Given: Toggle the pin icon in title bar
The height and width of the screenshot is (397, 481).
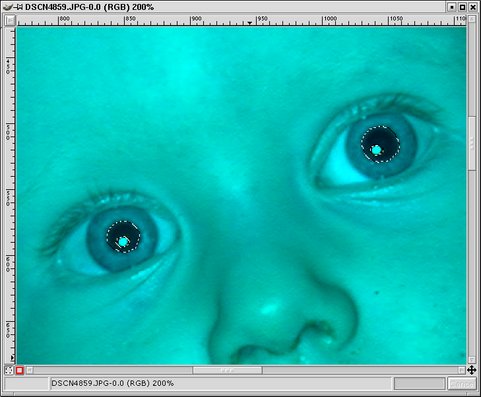Looking at the screenshot, I should click(19, 7).
